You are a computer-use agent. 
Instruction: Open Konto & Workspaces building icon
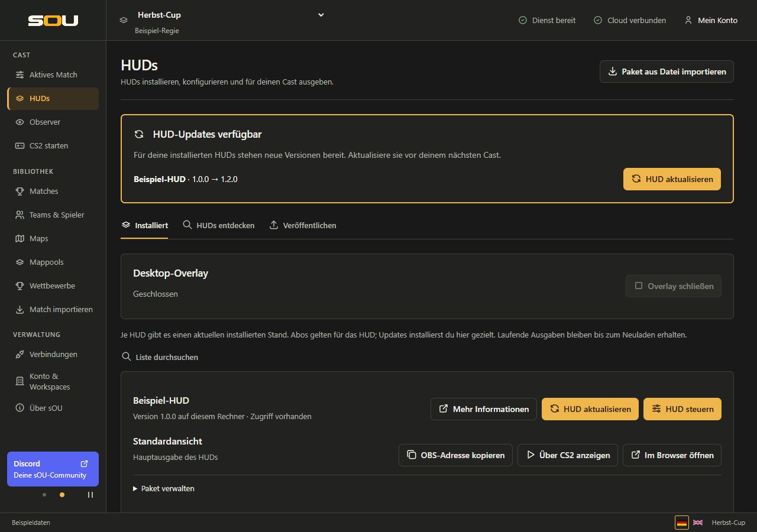pyautogui.click(x=20, y=382)
